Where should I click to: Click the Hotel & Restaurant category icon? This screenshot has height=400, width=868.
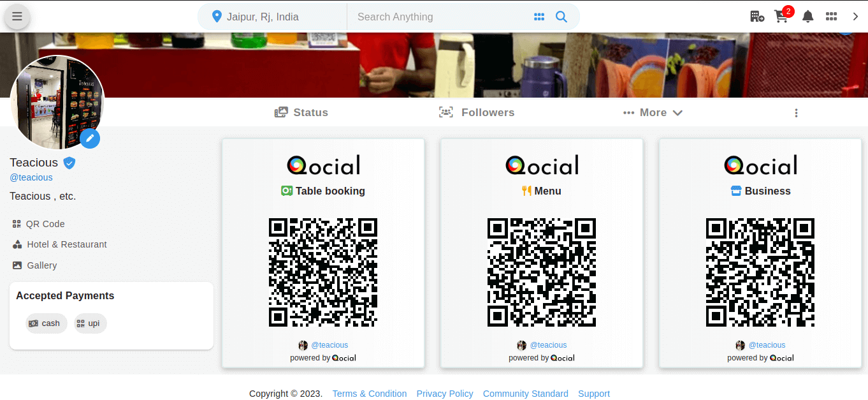tap(17, 244)
